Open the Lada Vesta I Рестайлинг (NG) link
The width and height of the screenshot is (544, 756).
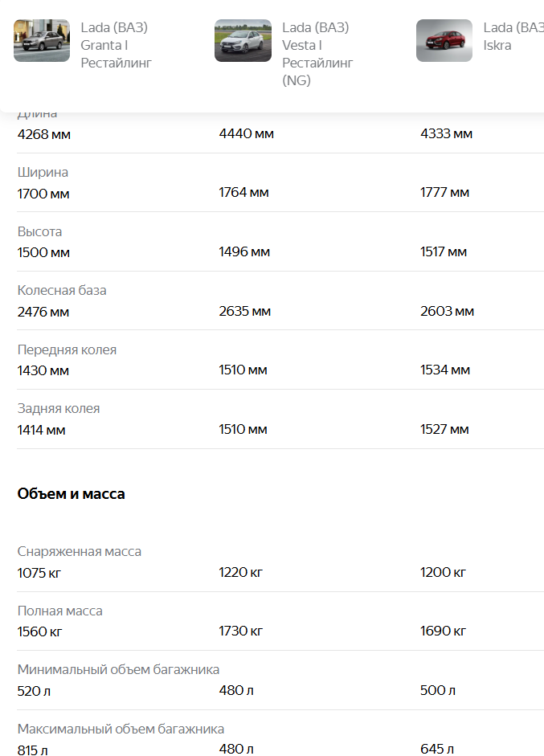pos(317,54)
